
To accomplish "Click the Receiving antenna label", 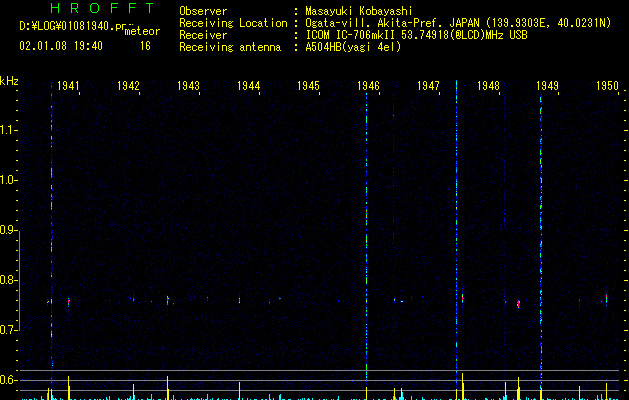I will pos(230,47).
